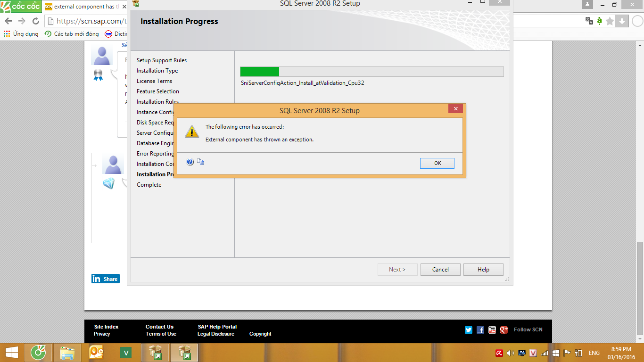Select Installation Type step

pyautogui.click(x=157, y=71)
